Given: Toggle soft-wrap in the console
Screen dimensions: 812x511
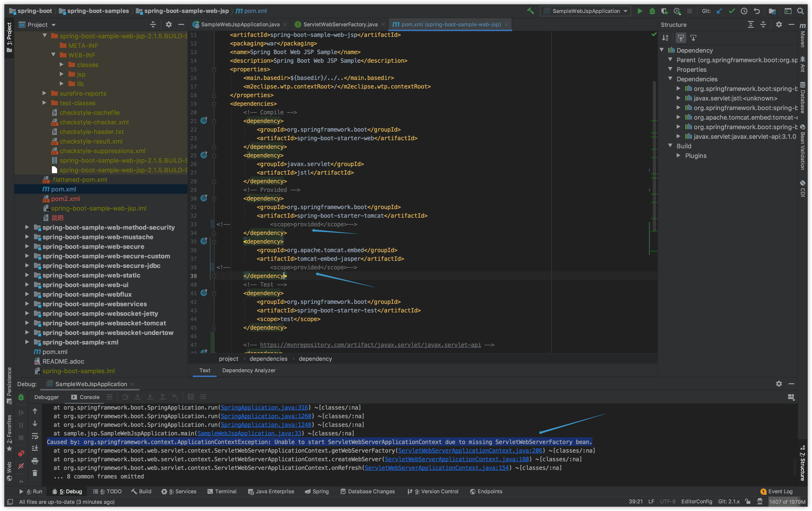Looking at the screenshot, I should pyautogui.click(x=35, y=436).
